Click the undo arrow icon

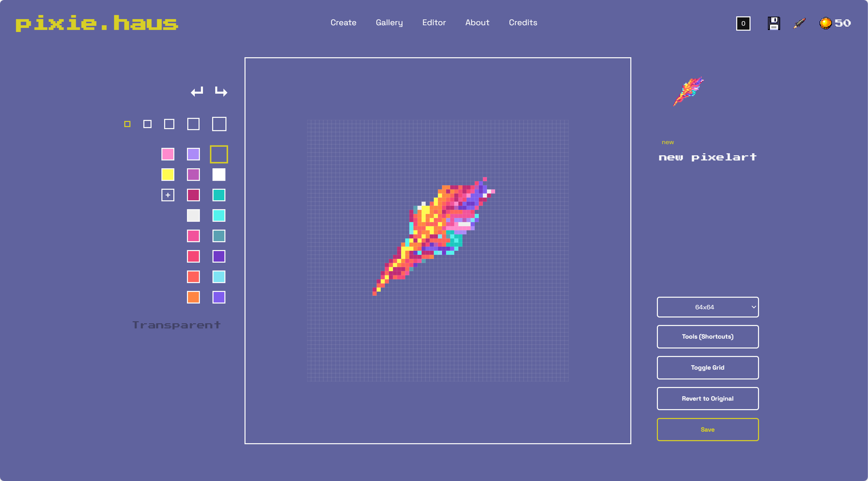197,91
